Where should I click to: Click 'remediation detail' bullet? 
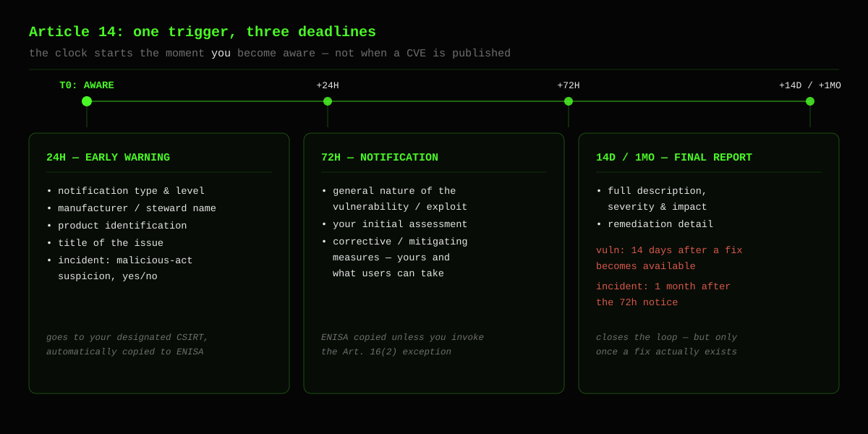[655, 224]
